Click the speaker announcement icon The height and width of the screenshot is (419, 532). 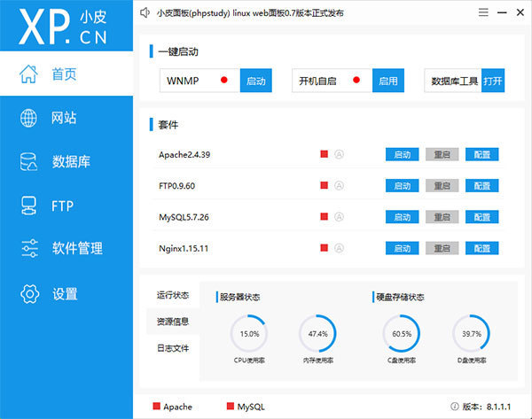145,13
